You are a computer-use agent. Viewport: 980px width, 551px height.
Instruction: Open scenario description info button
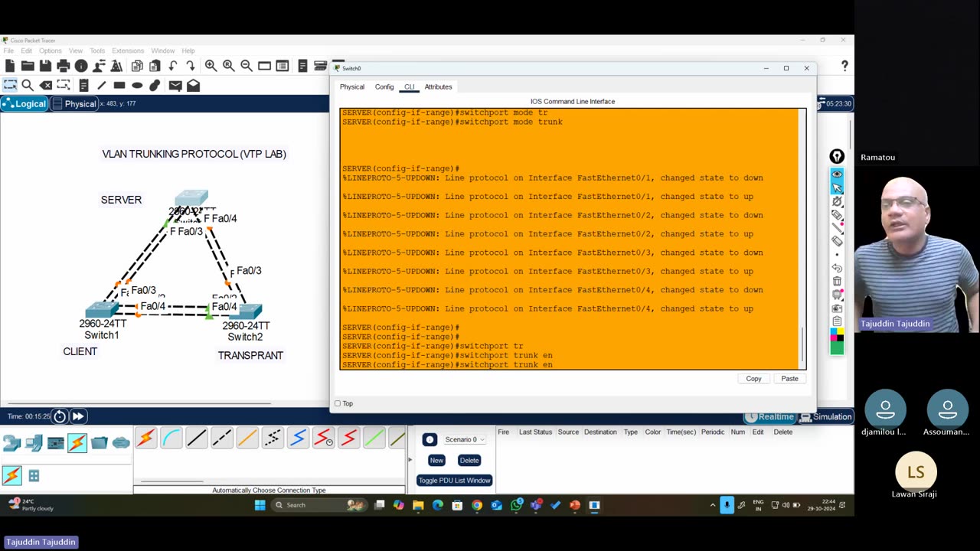click(x=430, y=439)
